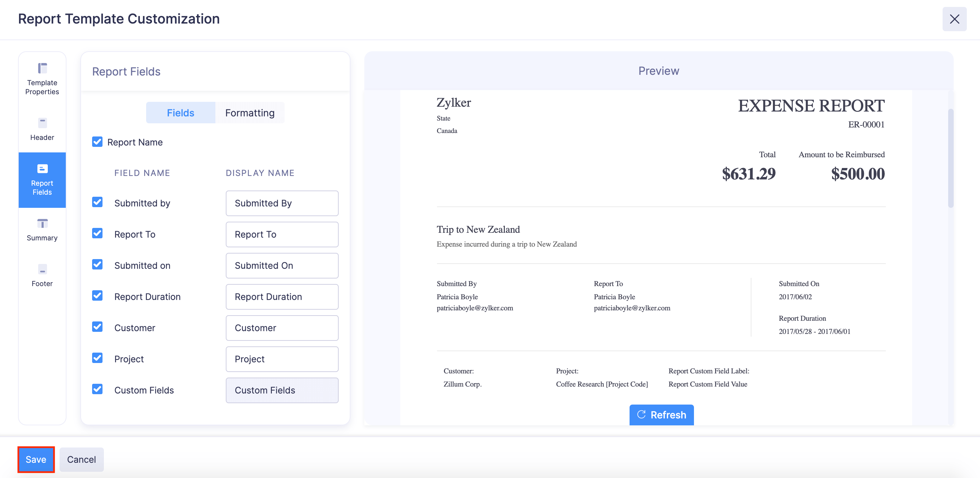The width and height of the screenshot is (980, 478).
Task: Untick the Report Duration checkbox
Action: coord(97,296)
